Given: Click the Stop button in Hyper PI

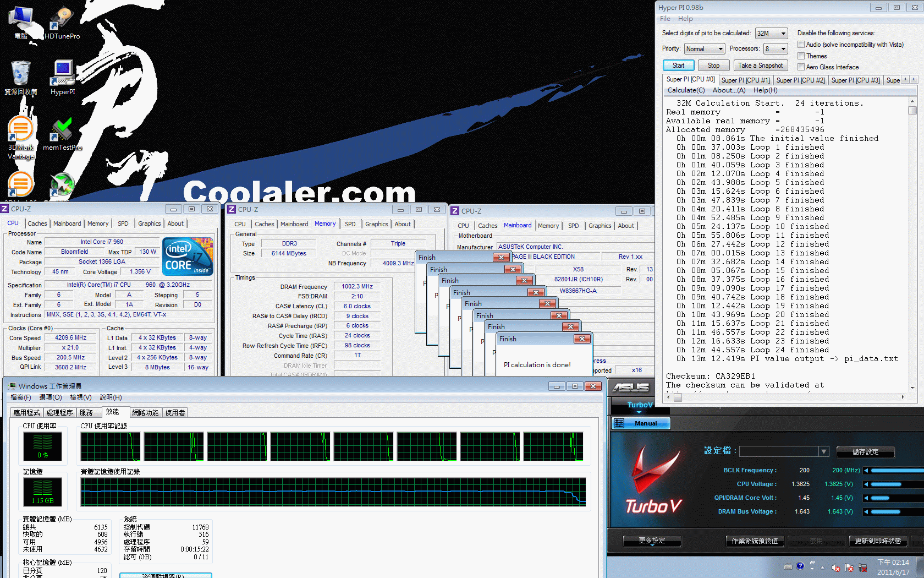Looking at the screenshot, I should click(713, 66).
